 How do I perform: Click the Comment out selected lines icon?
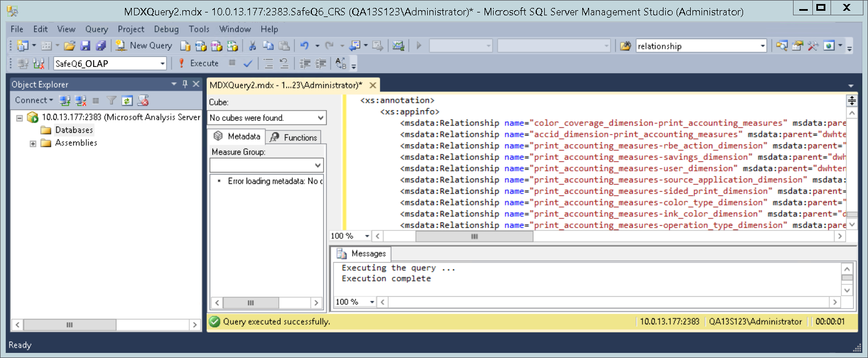point(269,63)
